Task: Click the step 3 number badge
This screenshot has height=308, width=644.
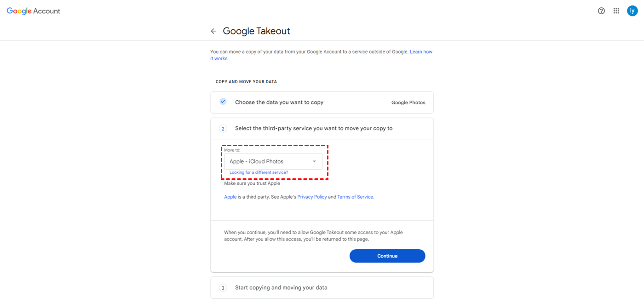Action: (x=223, y=288)
